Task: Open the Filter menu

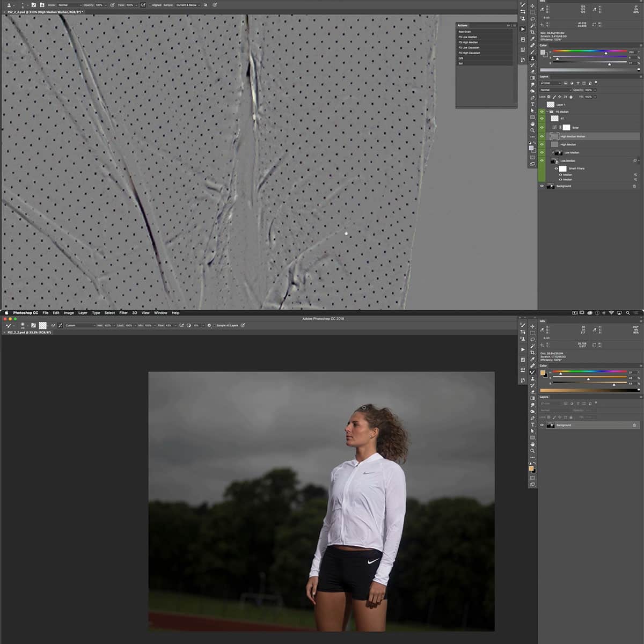Action: (x=123, y=313)
